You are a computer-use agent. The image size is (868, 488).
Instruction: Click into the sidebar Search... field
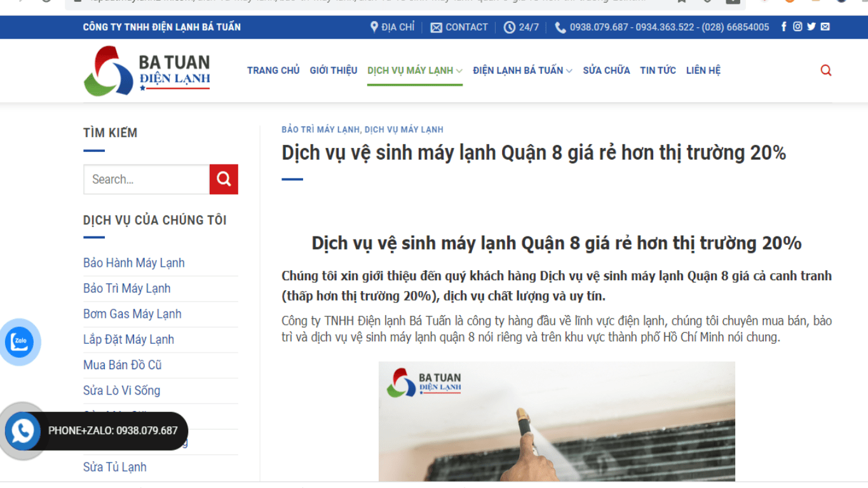[x=147, y=179]
